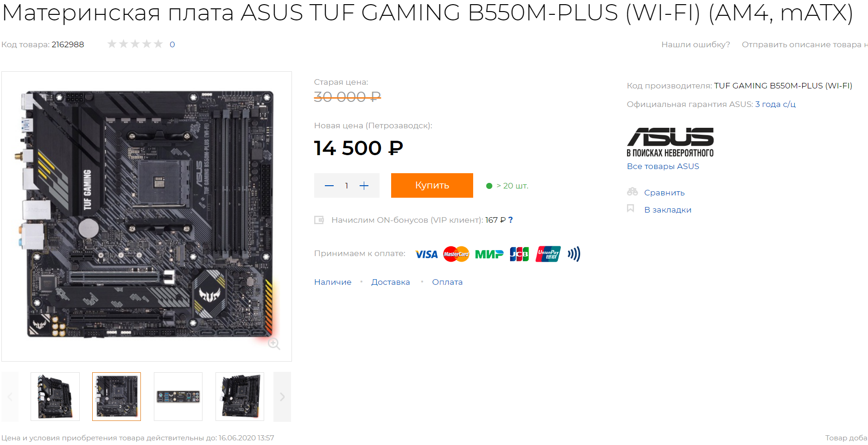
Task: Show next thumbnails with right chevron
Action: [282, 397]
